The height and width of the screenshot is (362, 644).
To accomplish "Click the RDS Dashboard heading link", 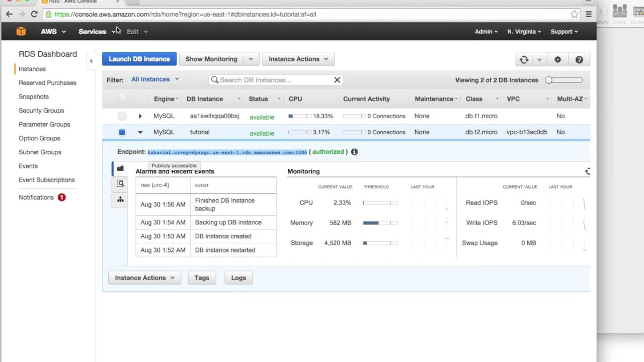I will coord(48,54).
